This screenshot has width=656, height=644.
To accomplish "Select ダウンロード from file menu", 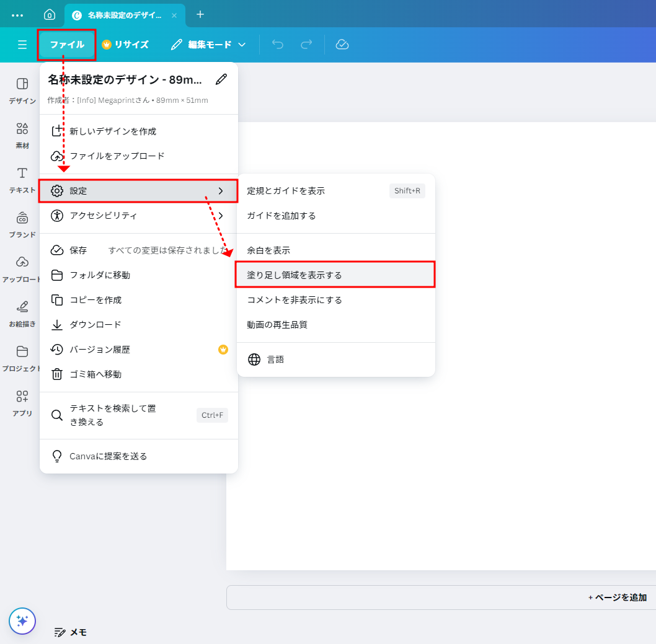I will click(x=139, y=325).
